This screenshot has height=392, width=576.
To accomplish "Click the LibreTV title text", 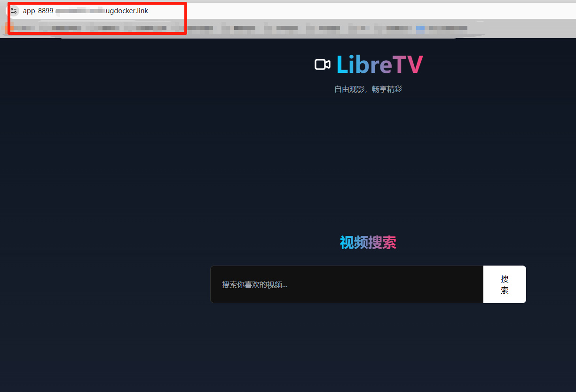I will (379, 65).
